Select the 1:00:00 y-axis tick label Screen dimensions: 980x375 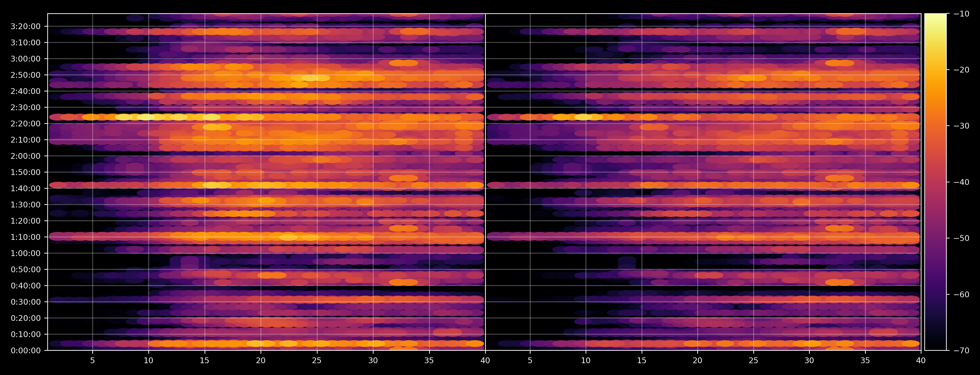pos(26,253)
